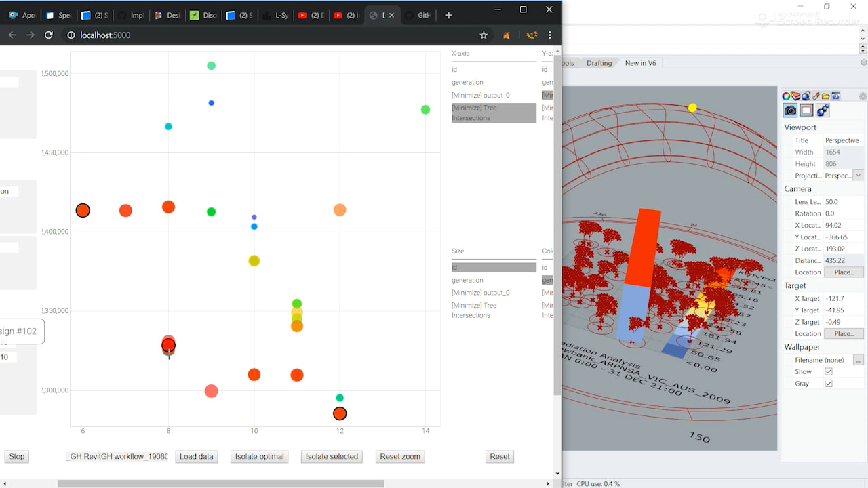868x488 pixels.
Task: Reload the localhost:5000 page
Action: click(x=49, y=35)
